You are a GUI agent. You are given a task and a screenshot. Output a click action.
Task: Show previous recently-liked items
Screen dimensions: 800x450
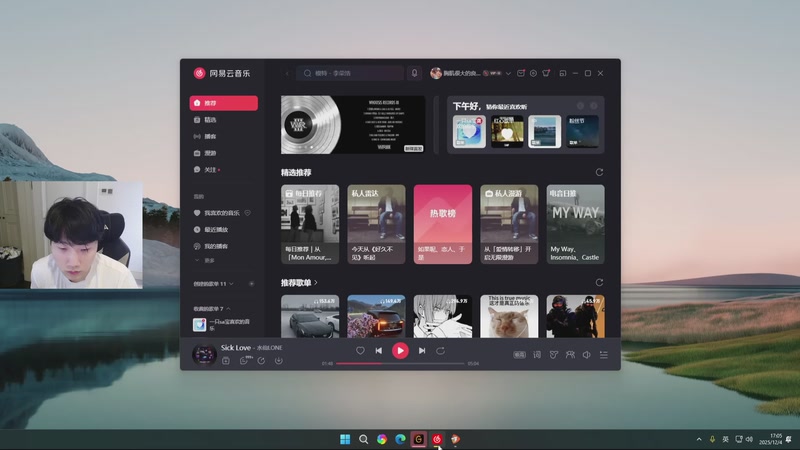tap(580, 106)
